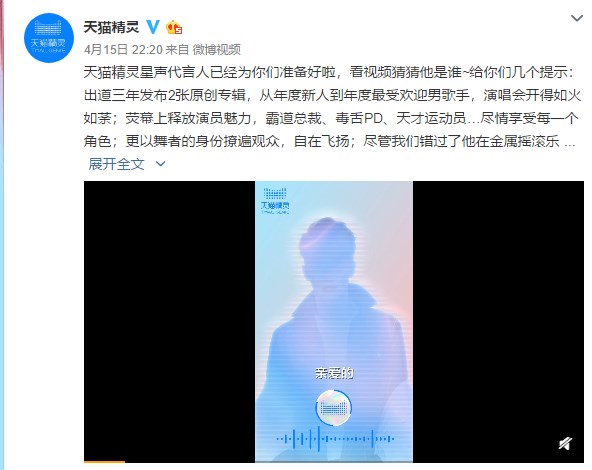
Task: Click the blue V verified badge
Action: 153,27
